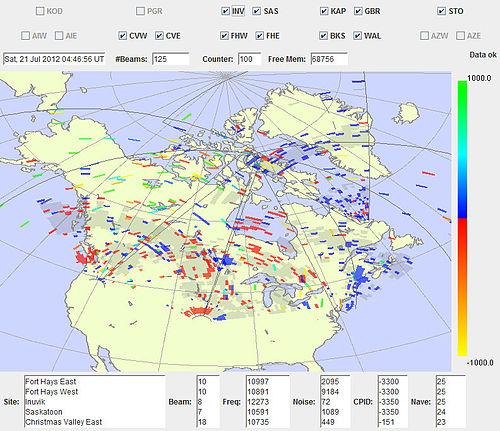Click frequency value 10735
Viewport: 500px width, 431px height.
258,422
